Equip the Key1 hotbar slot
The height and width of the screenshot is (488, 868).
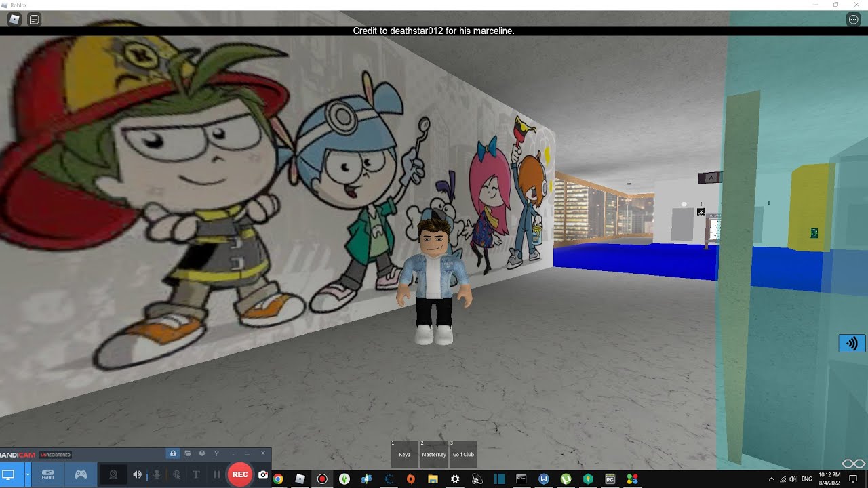[404, 453]
